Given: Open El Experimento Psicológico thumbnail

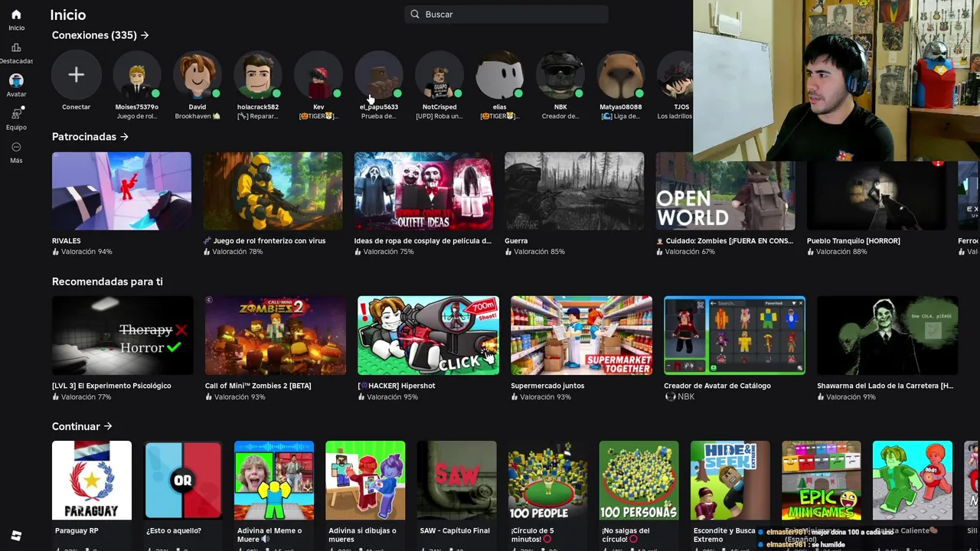Looking at the screenshot, I should coord(122,335).
